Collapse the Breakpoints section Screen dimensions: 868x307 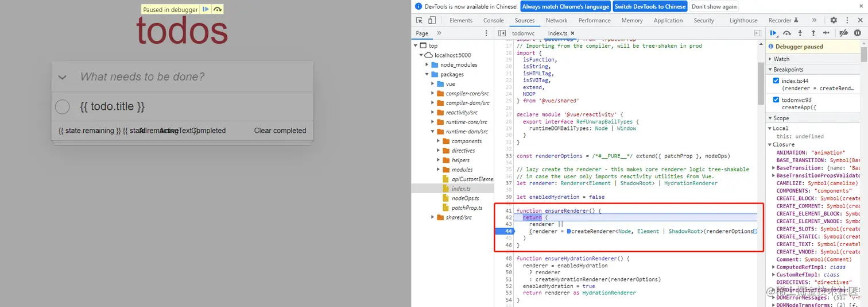pyautogui.click(x=788, y=70)
